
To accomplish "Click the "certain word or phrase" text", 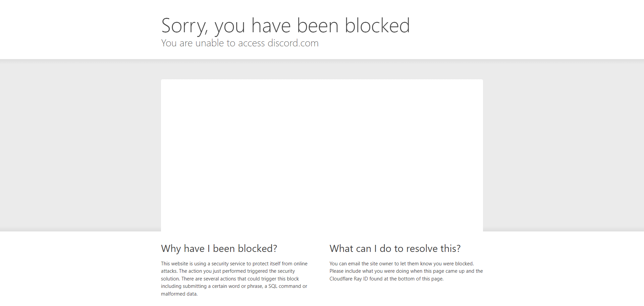I will point(237,286).
